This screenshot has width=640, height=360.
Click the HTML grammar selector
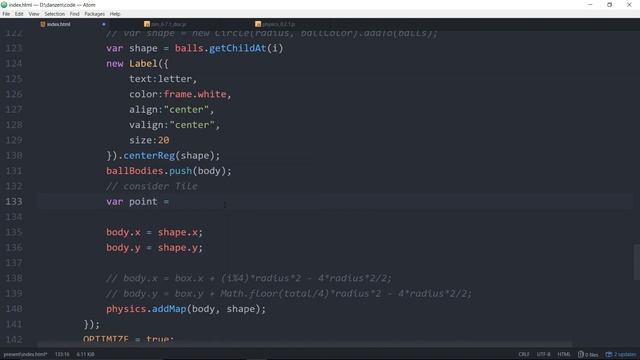pyautogui.click(x=564, y=354)
